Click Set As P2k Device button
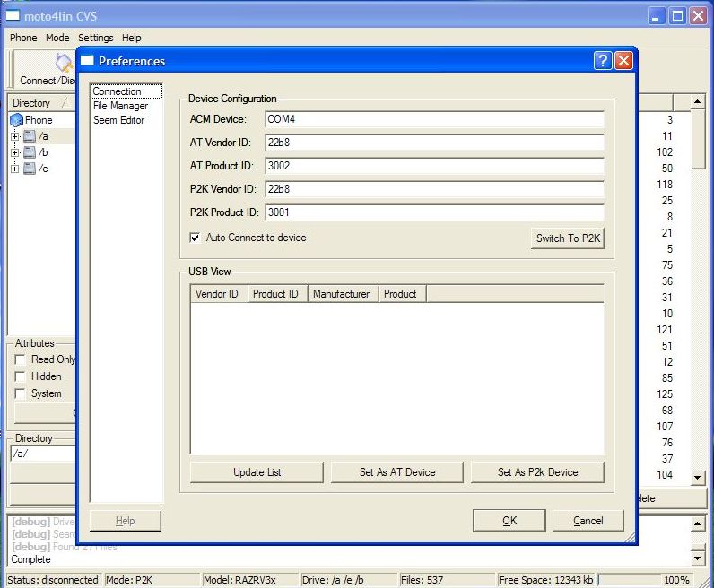714x588 pixels. [x=538, y=472]
